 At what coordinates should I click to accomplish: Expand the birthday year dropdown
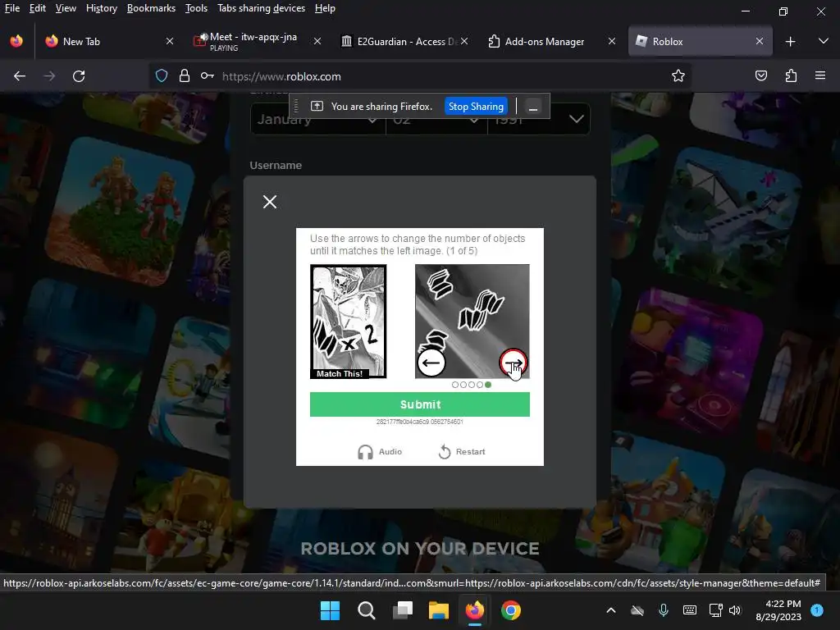tap(539, 119)
